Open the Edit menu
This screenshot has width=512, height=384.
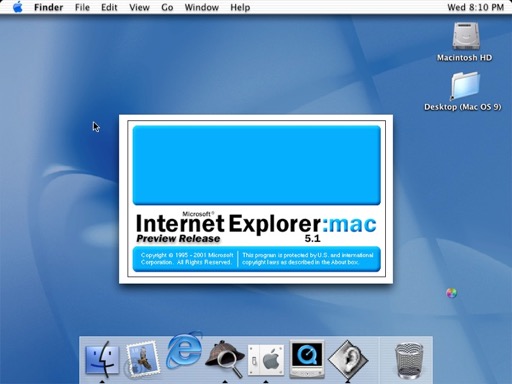coord(109,7)
